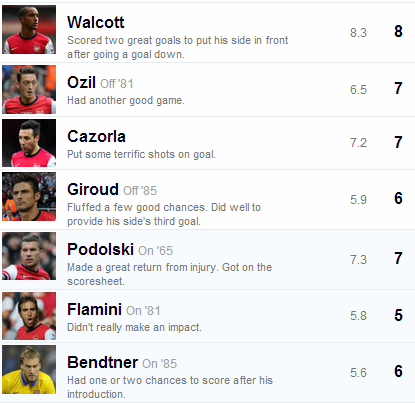Click Giroud's bold rating of 6
This screenshot has height=403, width=415.
(x=398, y=198)
